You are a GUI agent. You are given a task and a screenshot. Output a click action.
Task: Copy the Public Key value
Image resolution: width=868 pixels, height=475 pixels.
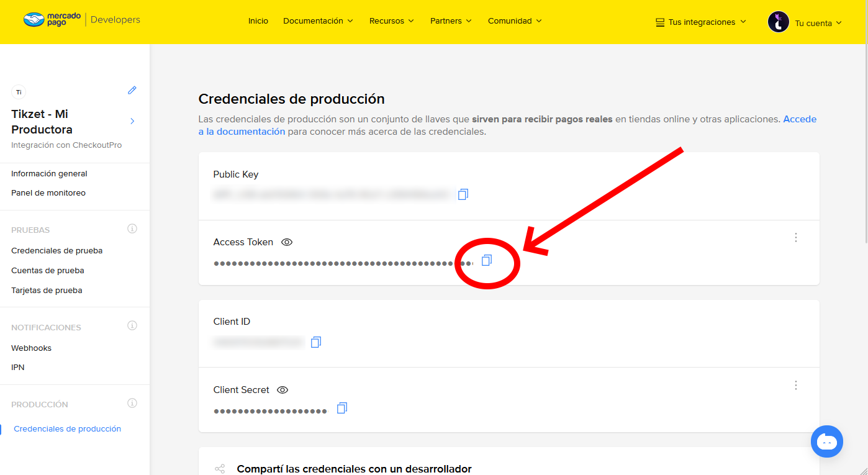click(x=463, y=194)
